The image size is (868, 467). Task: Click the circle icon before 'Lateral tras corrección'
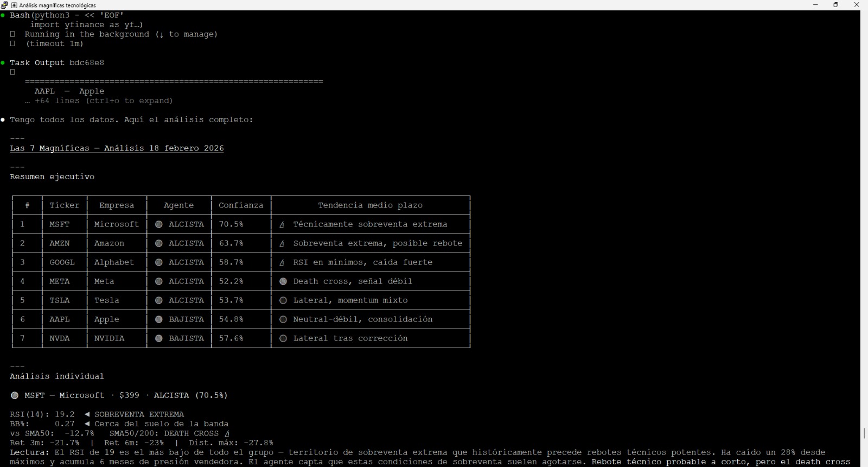point(283,338)
